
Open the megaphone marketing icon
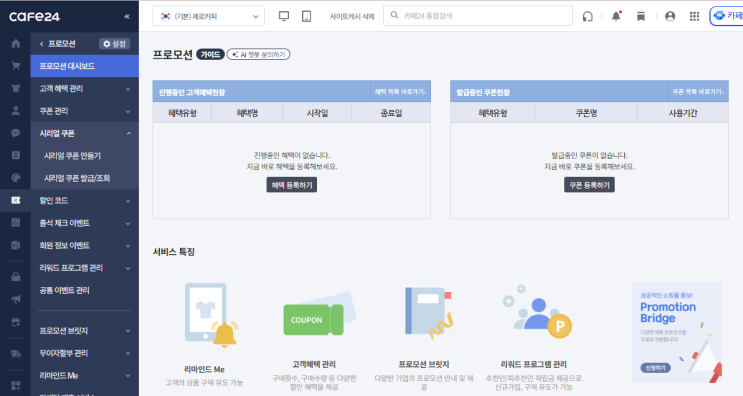16,299
